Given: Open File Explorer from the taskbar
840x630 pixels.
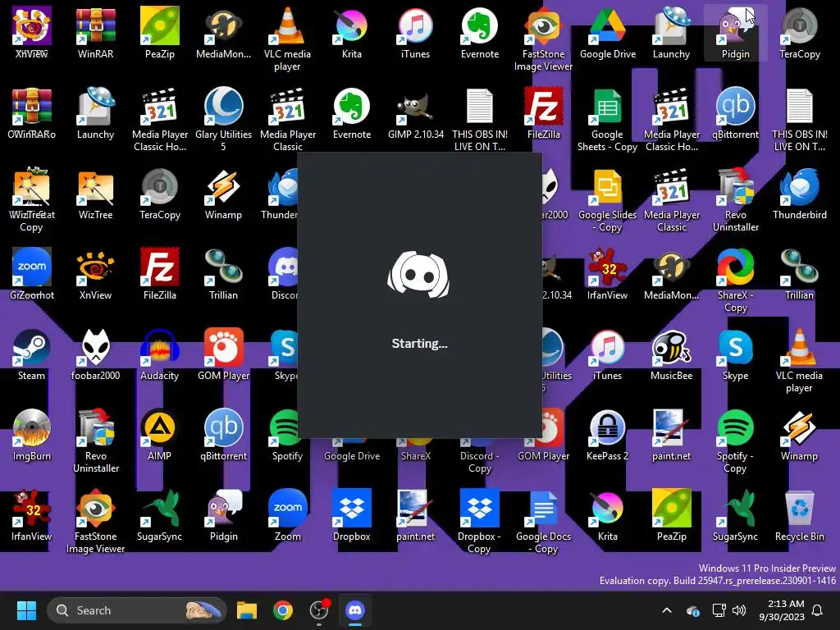Looking at the screenshot, I should click(x=247, y=610).
